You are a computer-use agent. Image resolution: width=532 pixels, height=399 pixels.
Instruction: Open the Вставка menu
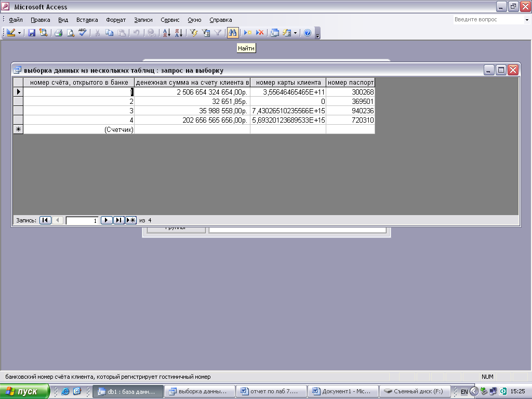click(87, 20)
